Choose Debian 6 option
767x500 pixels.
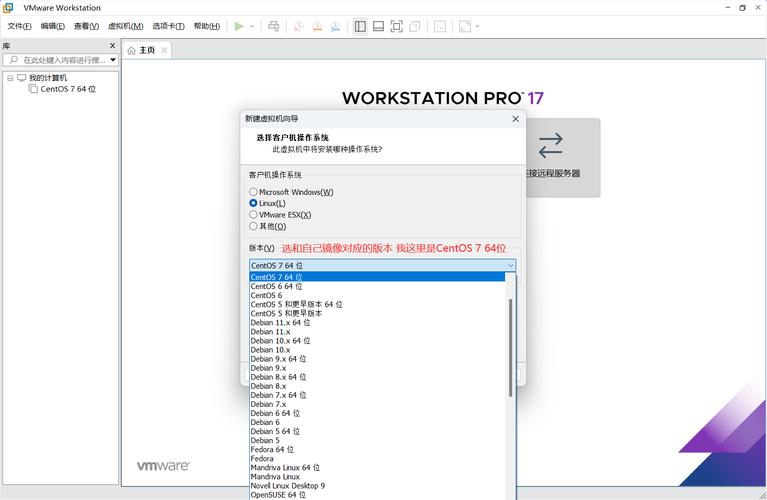pyautogui.click(x=377, y=422)
